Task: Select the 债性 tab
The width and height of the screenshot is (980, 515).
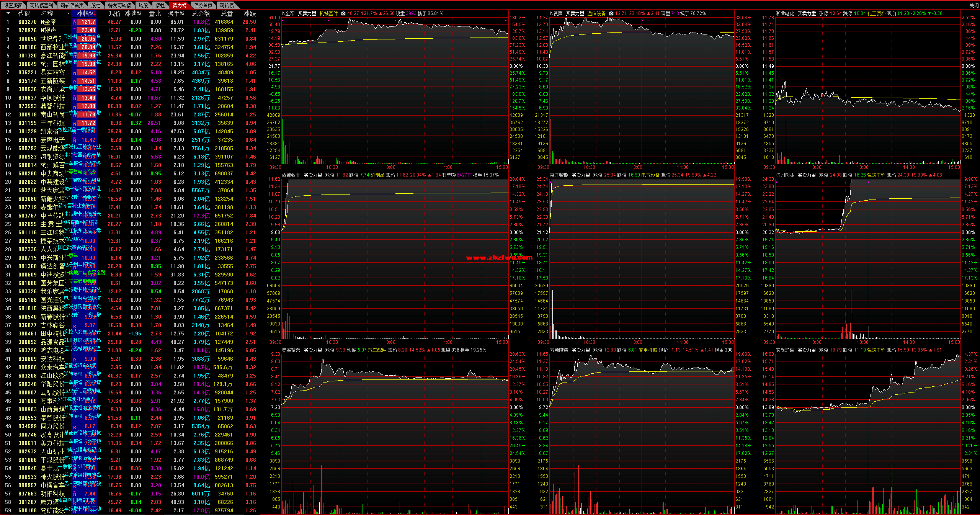Action: tap(160, 5)
